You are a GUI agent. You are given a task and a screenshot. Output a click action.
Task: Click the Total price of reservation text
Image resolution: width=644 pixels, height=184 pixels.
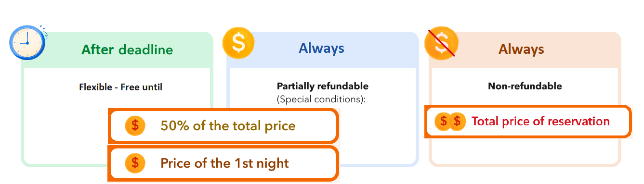pos(540,122)
